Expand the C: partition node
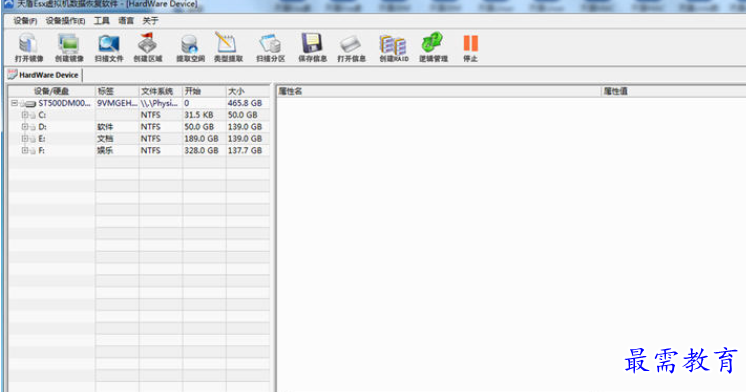This screenshot has height=392, width=746. tap(25, 115)
